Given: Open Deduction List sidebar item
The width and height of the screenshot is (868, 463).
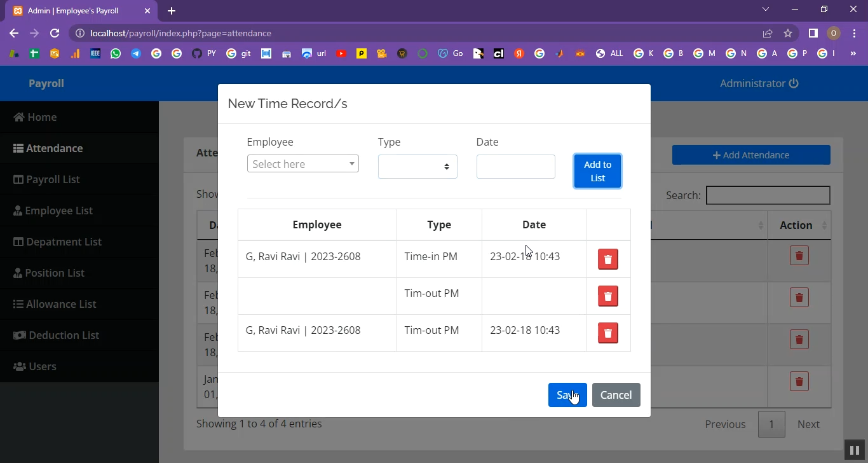Looking at the screenshot, I should pos(64,335).
